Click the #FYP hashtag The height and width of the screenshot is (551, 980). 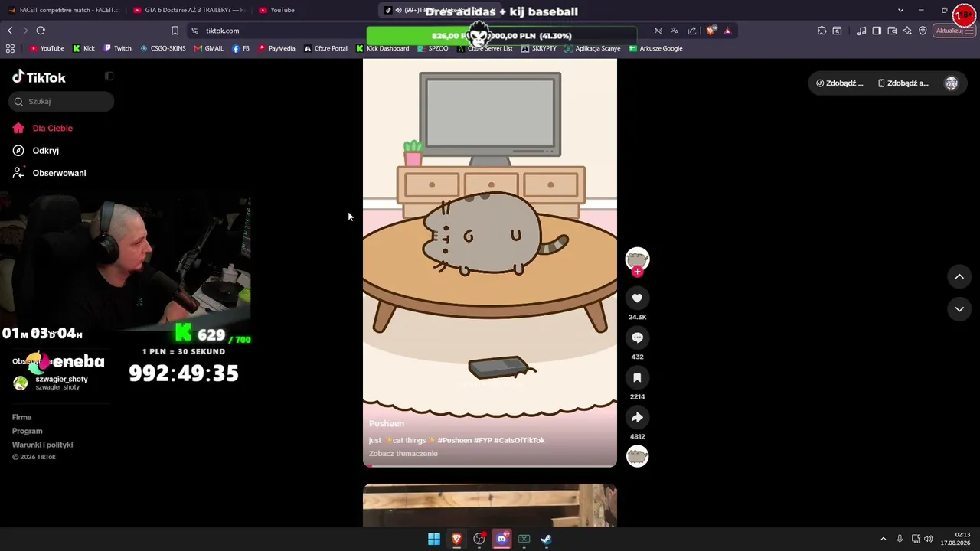coord(483,440)
